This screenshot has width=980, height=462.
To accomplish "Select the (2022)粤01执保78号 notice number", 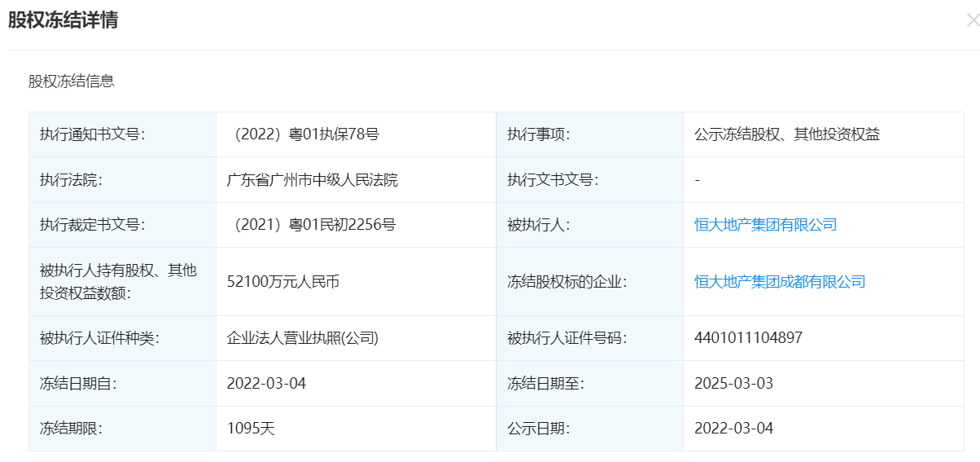I will click(x=303, y=134).
